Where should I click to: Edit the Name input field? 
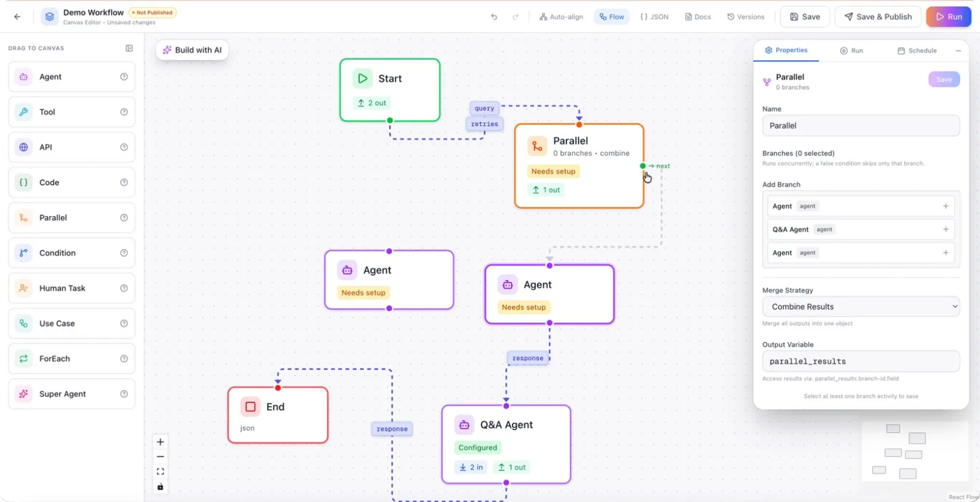pyautogui.click(x=861, y=126)
